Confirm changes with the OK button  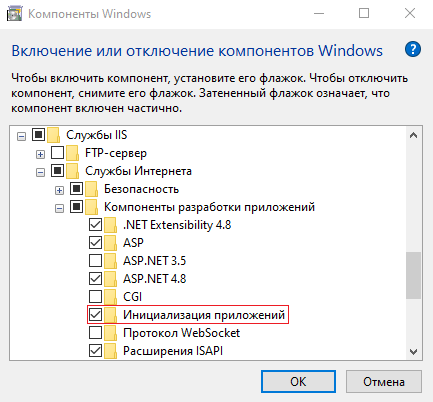click(x=298, y=382)
